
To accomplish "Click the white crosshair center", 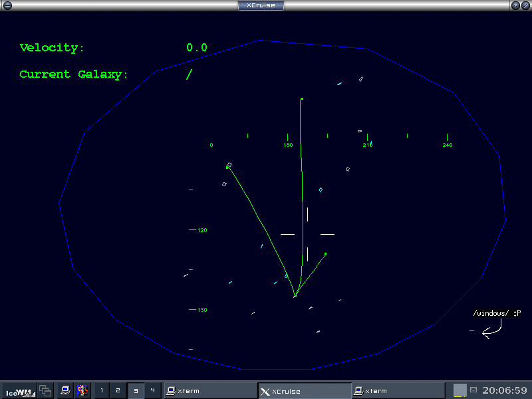I will tap(307, 234).
